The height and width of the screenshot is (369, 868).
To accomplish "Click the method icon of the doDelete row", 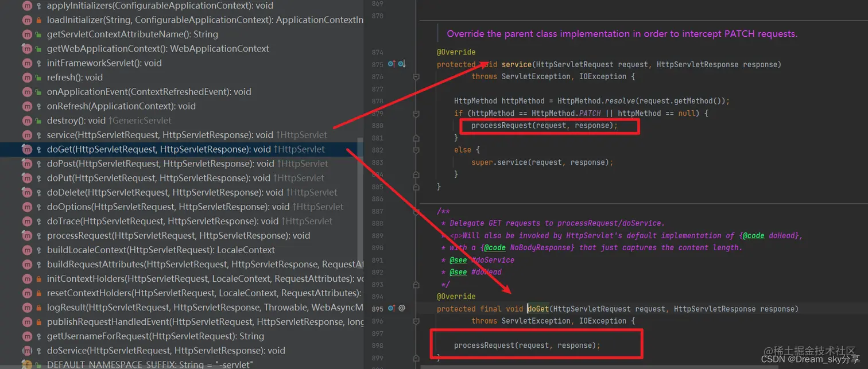I will (26, 192).
